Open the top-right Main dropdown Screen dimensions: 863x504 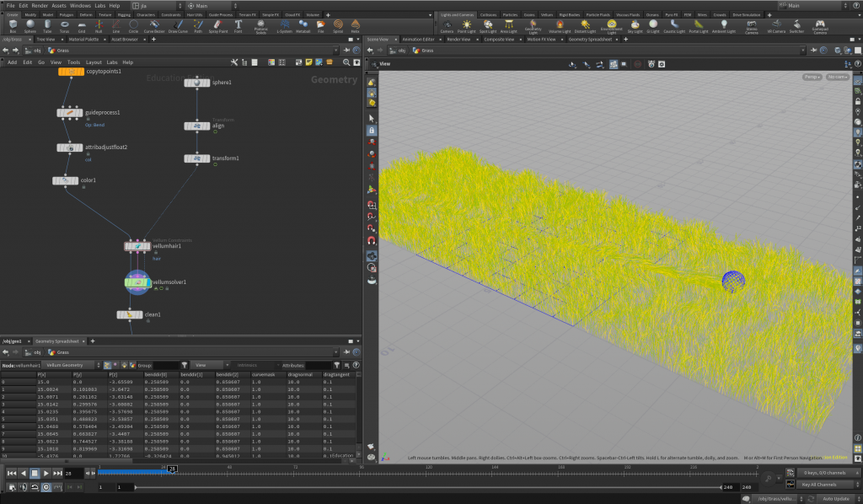pos(813,6)
